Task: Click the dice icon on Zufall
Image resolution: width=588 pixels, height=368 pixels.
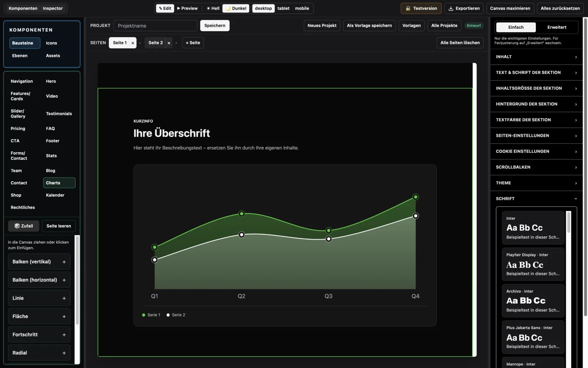Action: click(x=17, y=226)
